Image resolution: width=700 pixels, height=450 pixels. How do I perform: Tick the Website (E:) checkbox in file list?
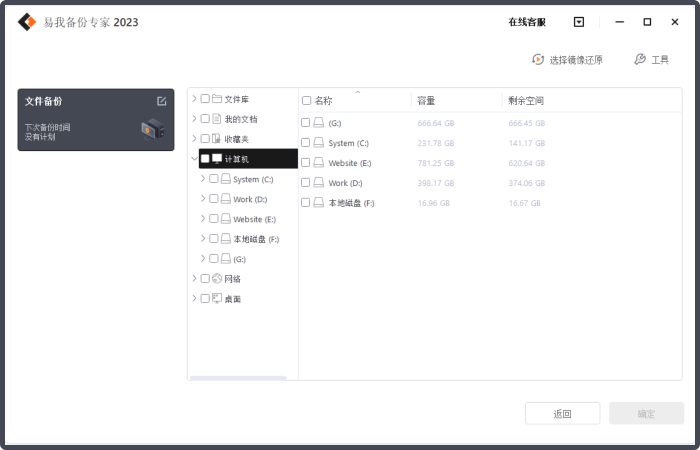[x=306, y=163]
